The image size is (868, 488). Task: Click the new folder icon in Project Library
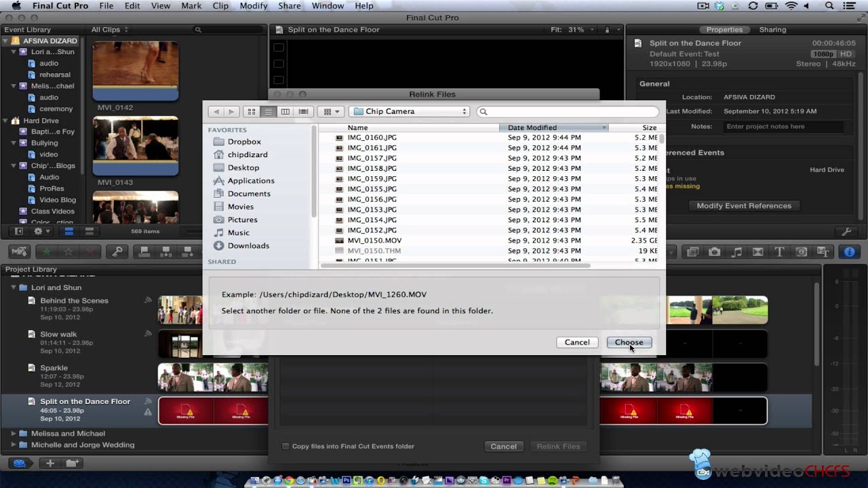(x=73, y=463)
